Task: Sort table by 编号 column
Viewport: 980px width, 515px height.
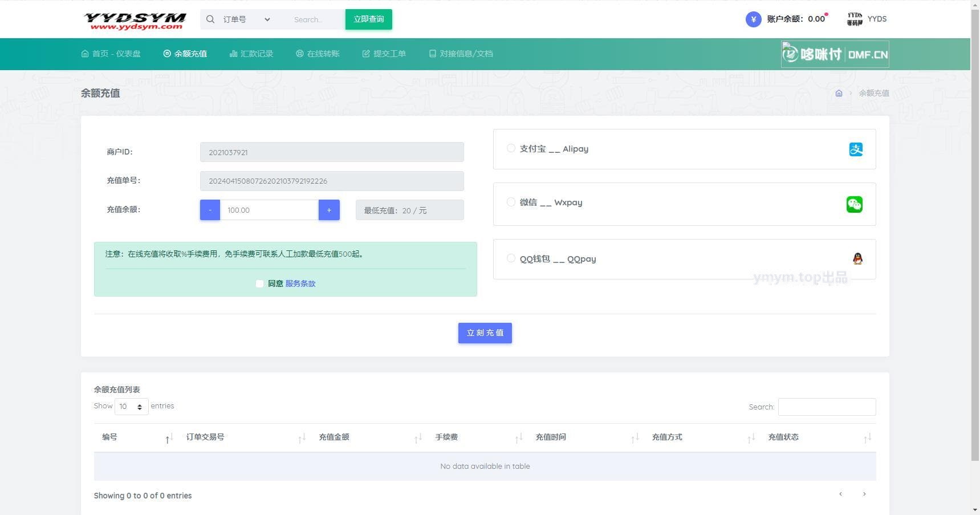Action: click(x=136, y=437)
